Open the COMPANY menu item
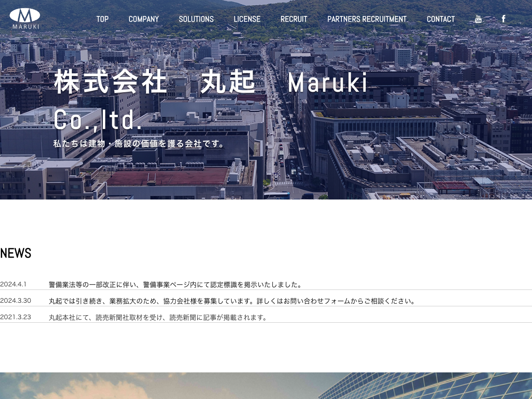 [144, 19]
